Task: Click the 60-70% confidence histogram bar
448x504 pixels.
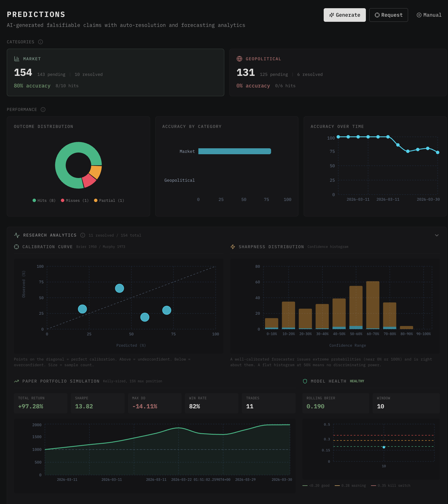Action: 373,305
